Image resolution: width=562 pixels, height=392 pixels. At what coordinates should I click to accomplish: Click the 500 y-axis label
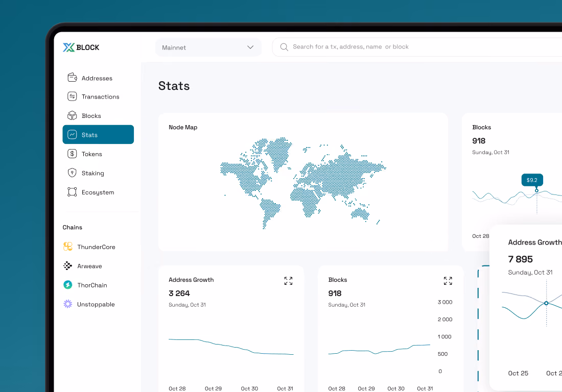pos(442,354)
